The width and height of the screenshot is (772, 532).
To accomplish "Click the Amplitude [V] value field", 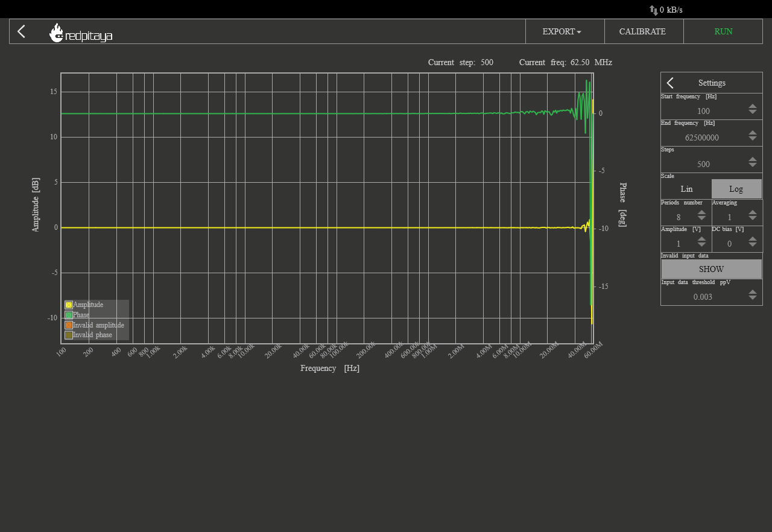I will [679, 244].
